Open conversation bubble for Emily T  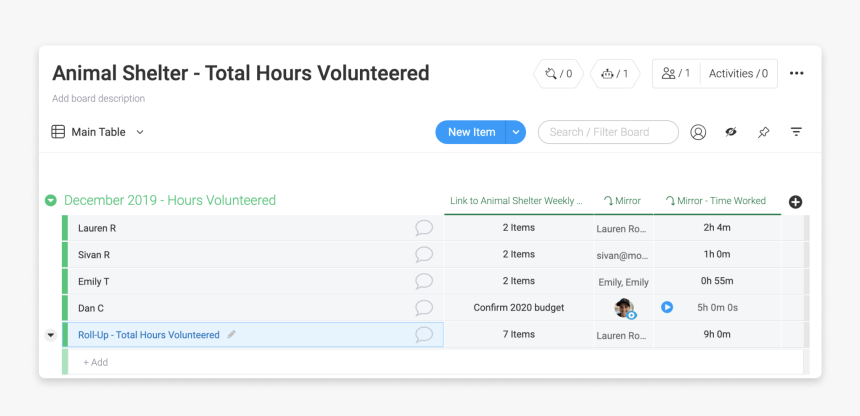point(424,282)
